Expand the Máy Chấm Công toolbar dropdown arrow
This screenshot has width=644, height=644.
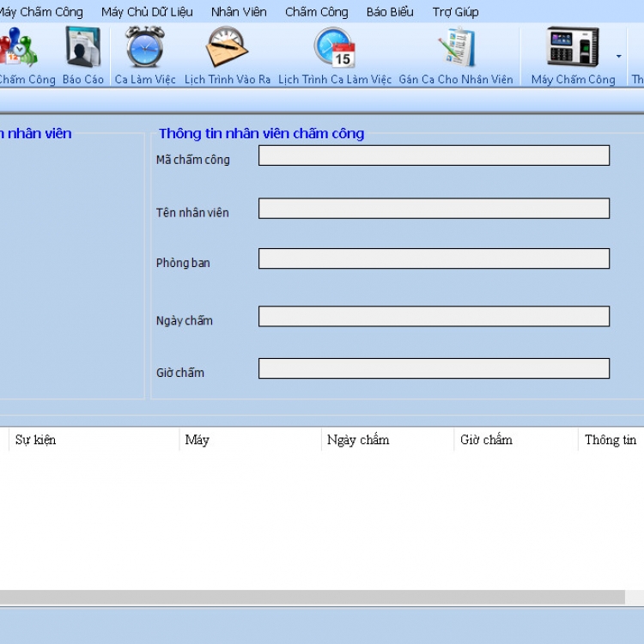pyautogui.click(x=618, y=57)
